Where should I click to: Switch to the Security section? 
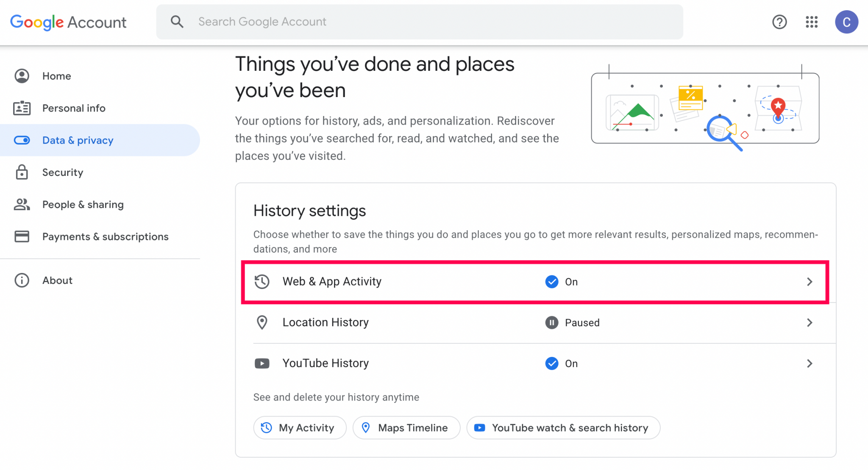coord(63,172)
